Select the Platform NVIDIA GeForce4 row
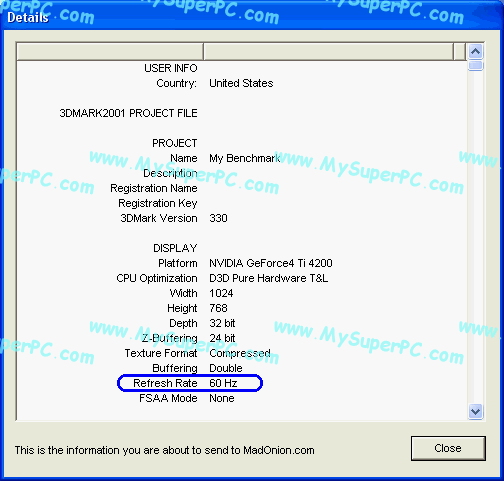Viewport: 504px width, 481px height. (242, 263)
